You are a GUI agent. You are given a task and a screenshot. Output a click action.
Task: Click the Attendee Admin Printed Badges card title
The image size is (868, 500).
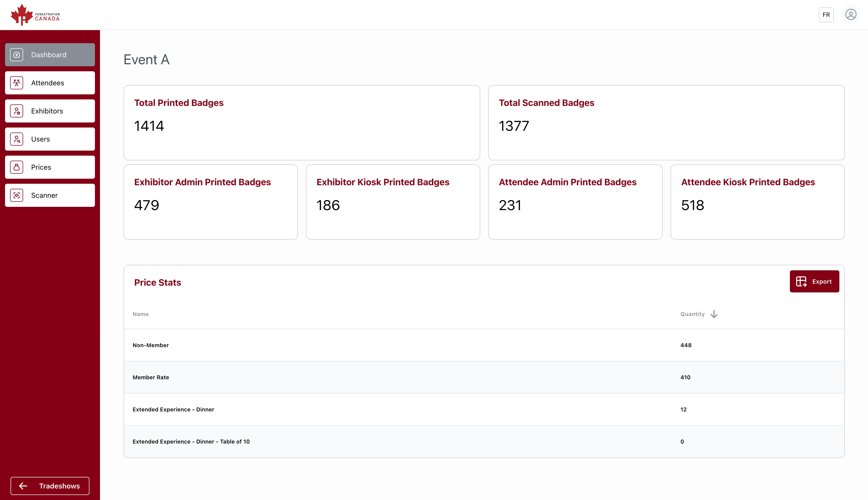568,182
